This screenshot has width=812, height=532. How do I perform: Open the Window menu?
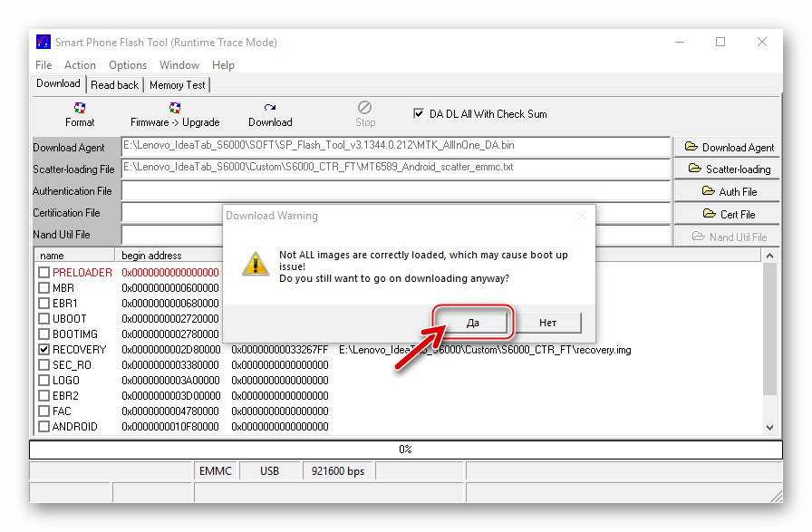tap(179, 64)
